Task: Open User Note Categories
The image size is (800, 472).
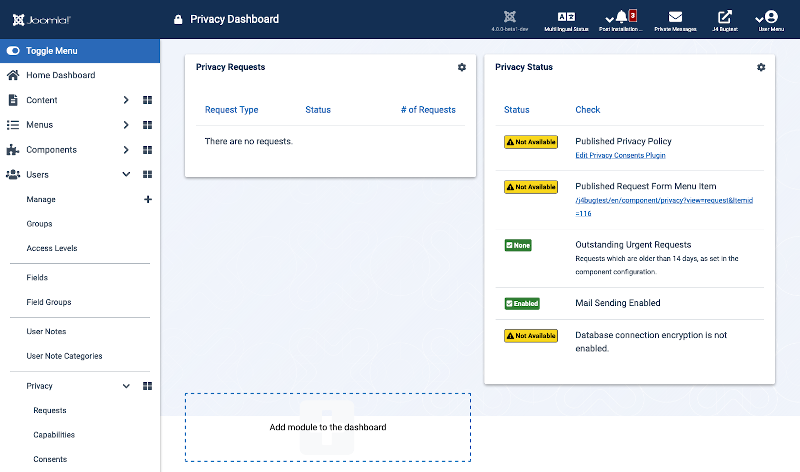Action: [64, 356]
